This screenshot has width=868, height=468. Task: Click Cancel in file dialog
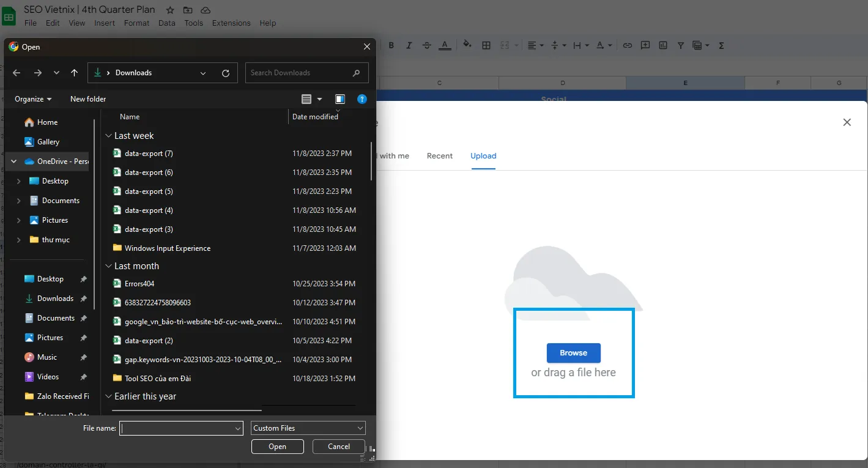point(339,447)
